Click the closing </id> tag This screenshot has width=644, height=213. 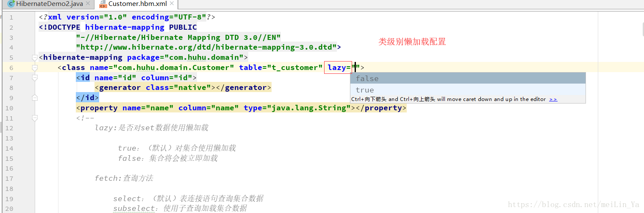[x=87, y=98]
